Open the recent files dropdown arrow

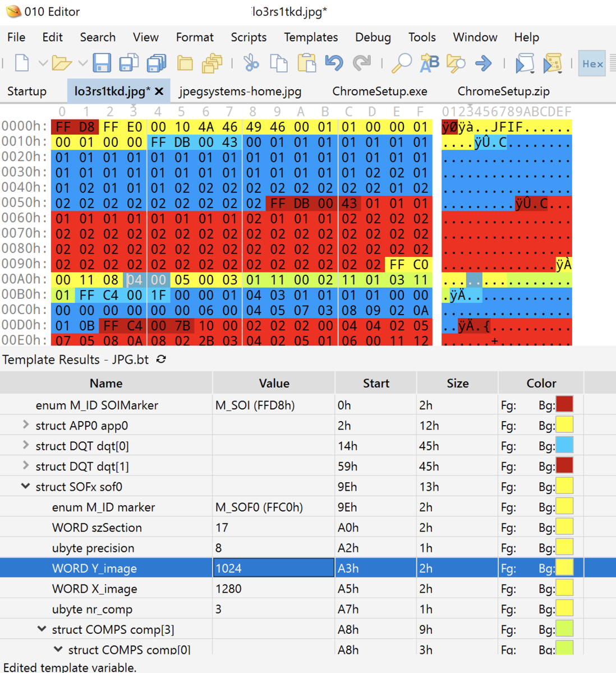click(x=82, y=63)
